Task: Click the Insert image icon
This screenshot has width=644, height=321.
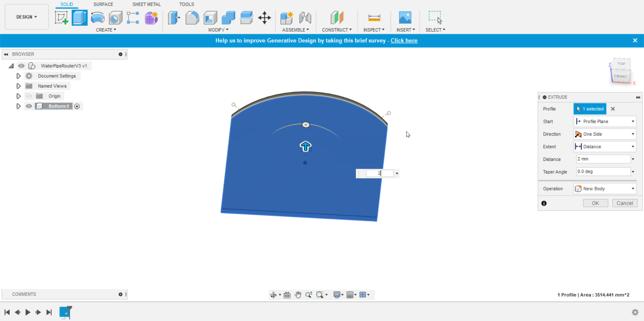Action: tap(405, 18)
